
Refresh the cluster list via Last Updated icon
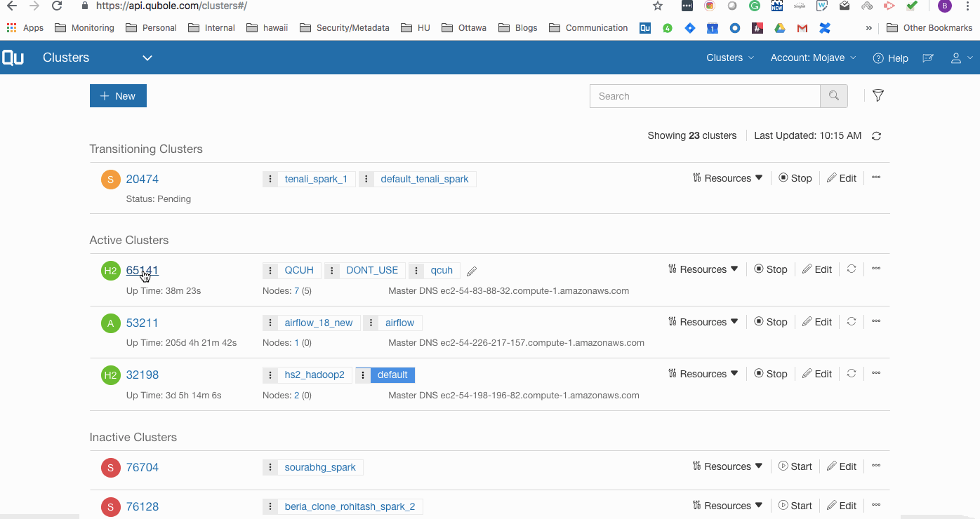(876, 136)
